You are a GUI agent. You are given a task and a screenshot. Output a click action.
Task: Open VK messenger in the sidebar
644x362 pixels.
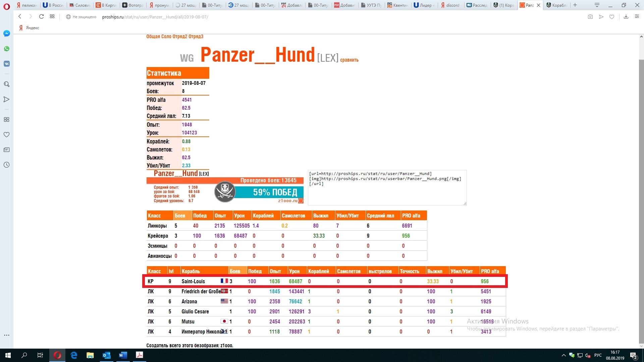click(x=7, y=64)
